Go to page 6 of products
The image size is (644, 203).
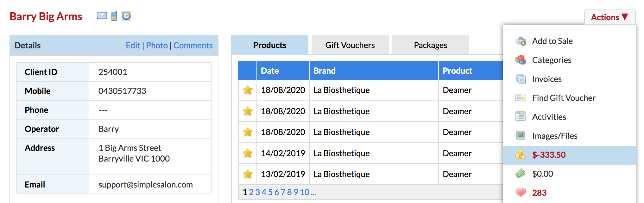(277, 192)
